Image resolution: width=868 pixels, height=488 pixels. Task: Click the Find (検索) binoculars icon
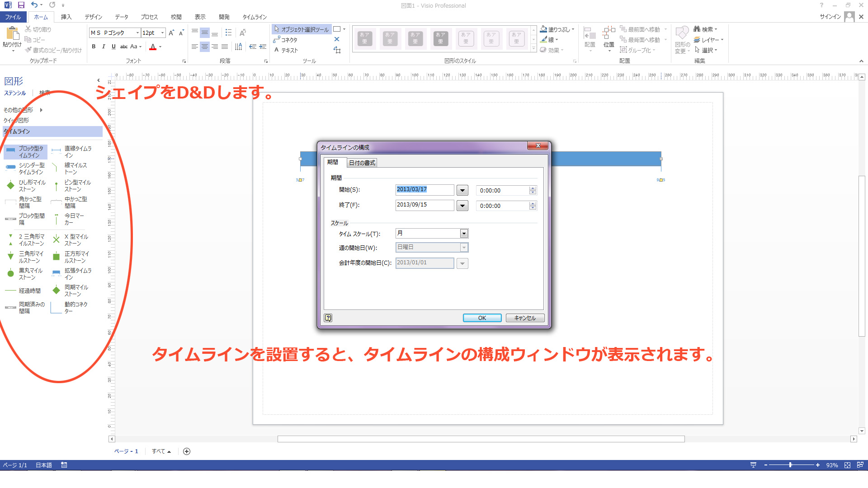(697, 29)
